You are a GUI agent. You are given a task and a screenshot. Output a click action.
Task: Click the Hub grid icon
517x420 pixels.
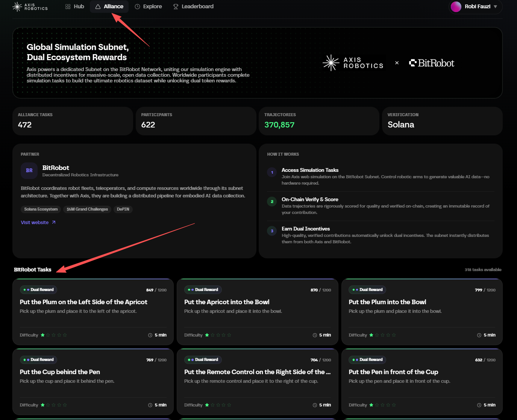click(x=68, y=6)
